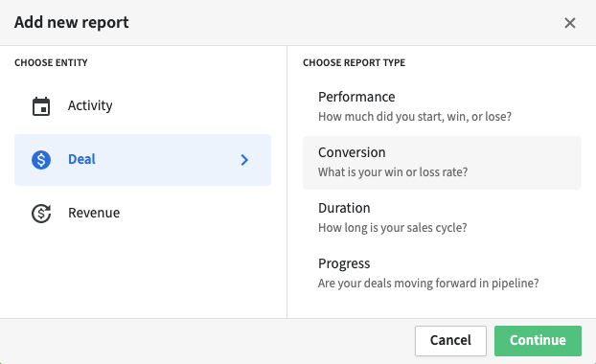Click the Revenue recurring-dollar icon

point(41,214)
